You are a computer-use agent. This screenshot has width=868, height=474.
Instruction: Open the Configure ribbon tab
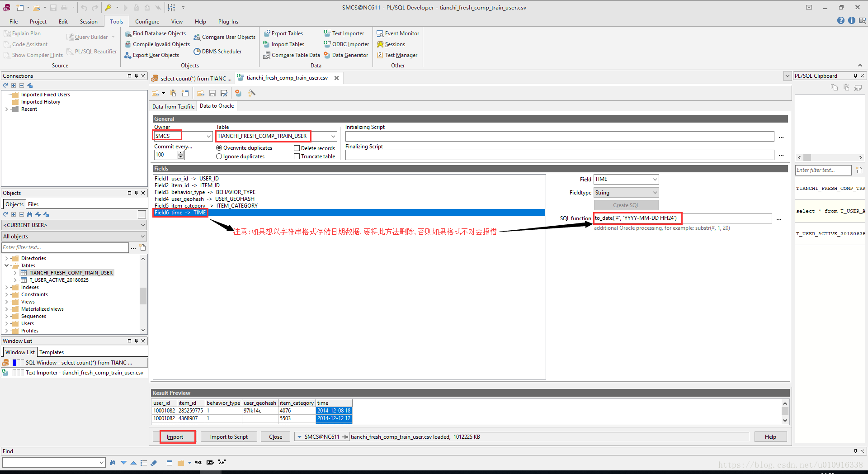[x=147, y=22]
